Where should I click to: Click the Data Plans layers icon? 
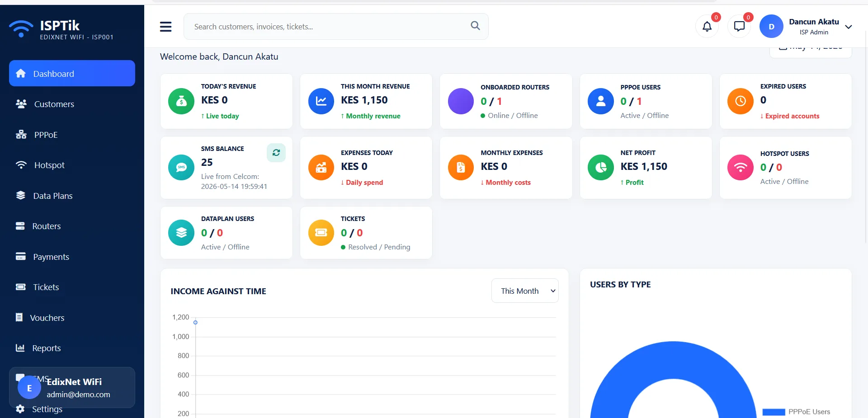coord(20,195)
